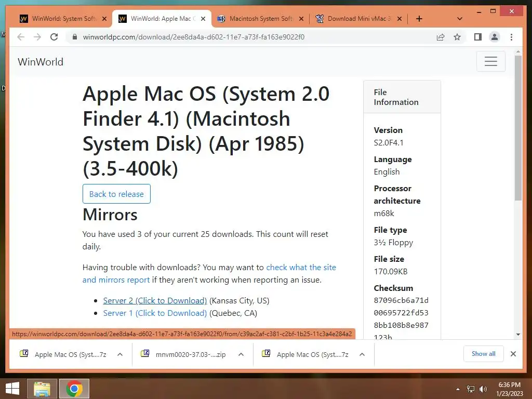
Task: Expand options for last Apple Mac OS download
Action: tap(362, 354)
